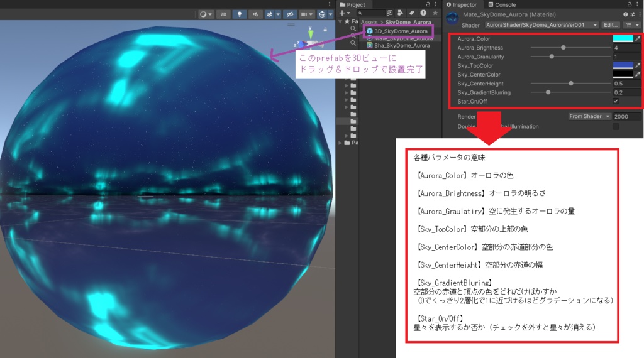Toggle scene audio mute button
The width and height of the screenshot is (644, 358).
tap(255, 14)
